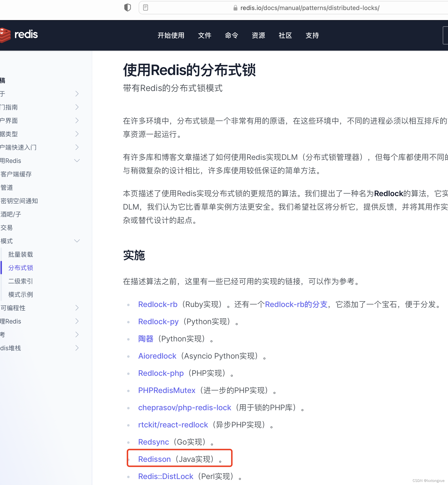Screen dimensions: 448x485
Task: Open the 开始使用 nav menu
Action: tap(171, 35)
